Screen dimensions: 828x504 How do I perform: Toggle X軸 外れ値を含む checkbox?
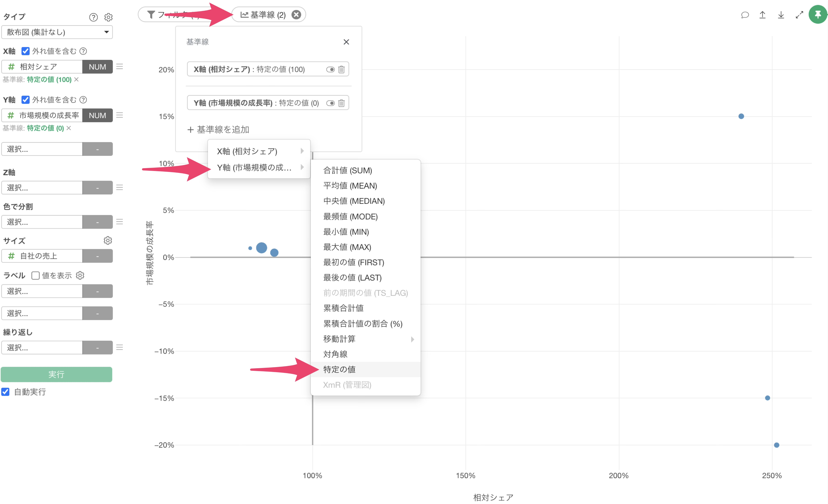(26, 51)
